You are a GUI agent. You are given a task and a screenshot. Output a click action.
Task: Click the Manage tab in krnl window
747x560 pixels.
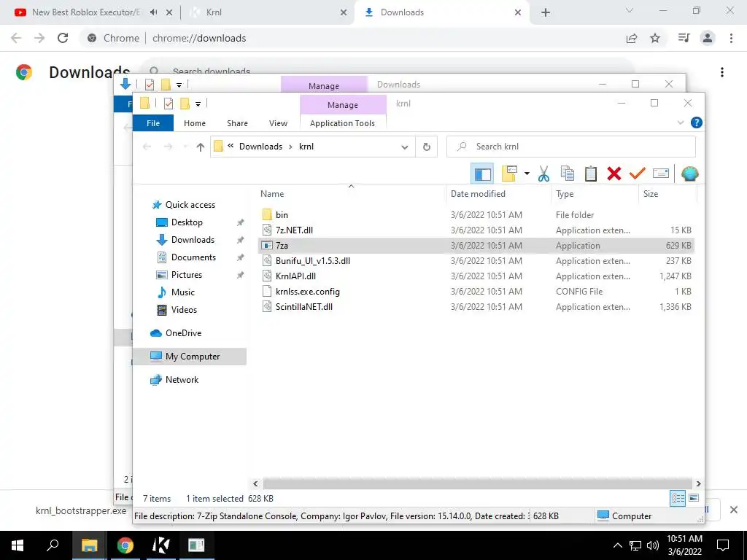tap(343, 105)
